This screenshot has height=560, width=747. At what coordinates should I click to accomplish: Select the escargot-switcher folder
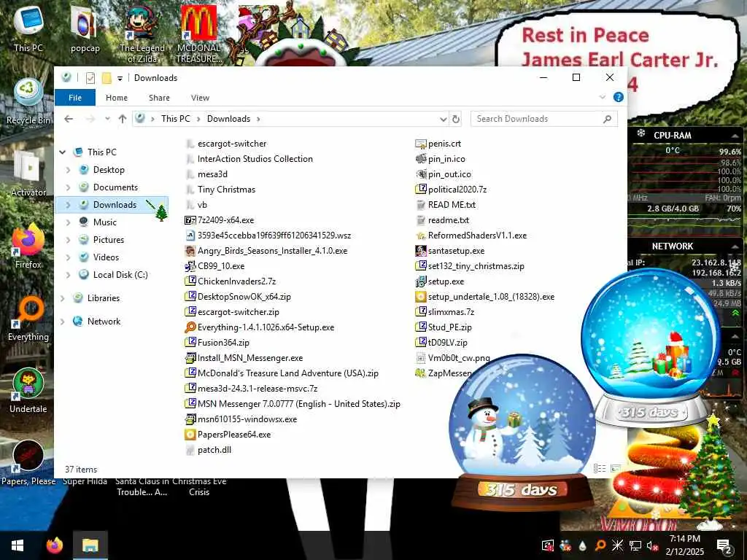click(x=226, y=144)
